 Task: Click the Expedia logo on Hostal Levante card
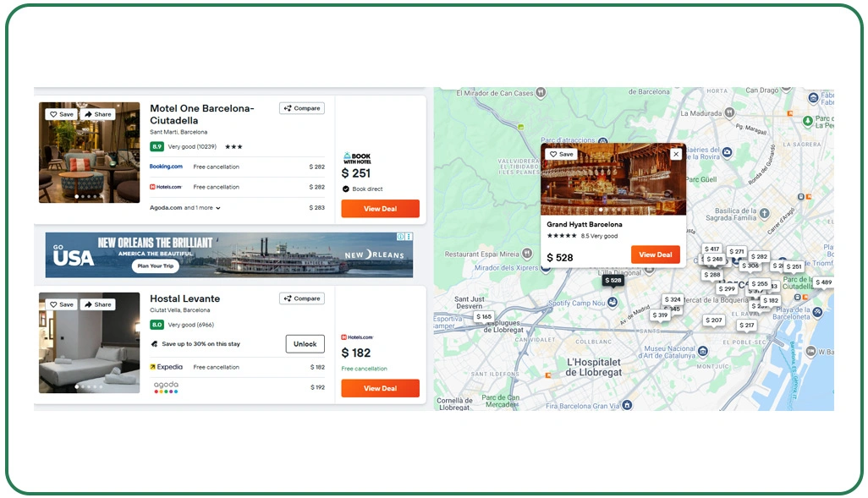166,367
